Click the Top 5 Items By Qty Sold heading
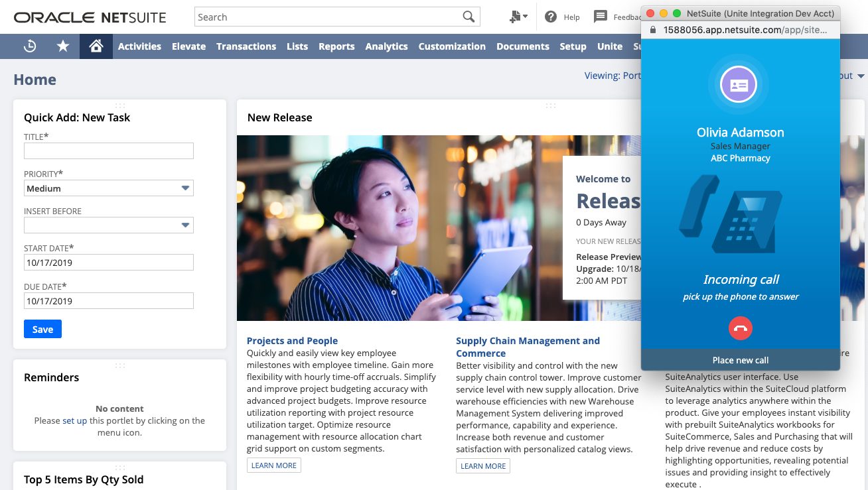Screen dimensions: 868x490 [x=84, y=479]
